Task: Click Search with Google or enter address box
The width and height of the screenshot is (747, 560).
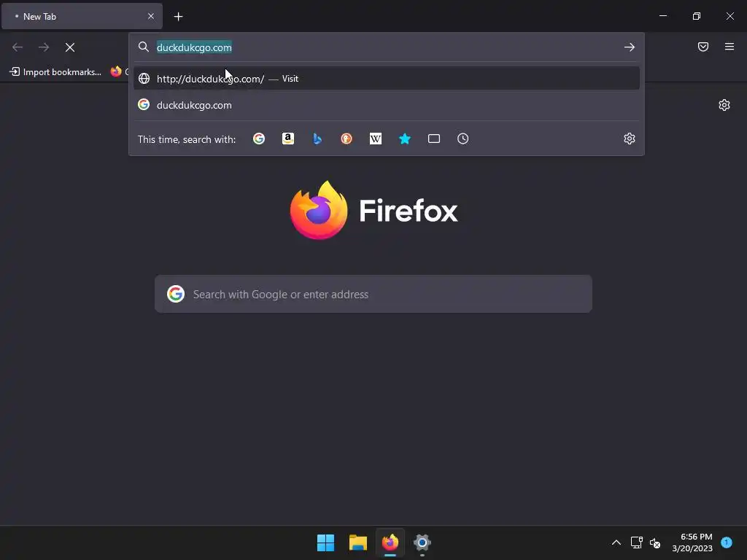Action: point(373,294)
